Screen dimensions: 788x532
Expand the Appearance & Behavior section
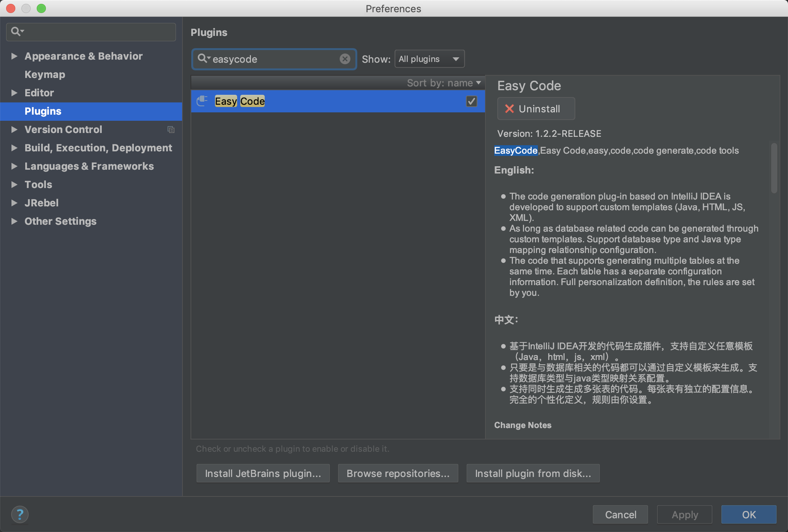point(14,56)
